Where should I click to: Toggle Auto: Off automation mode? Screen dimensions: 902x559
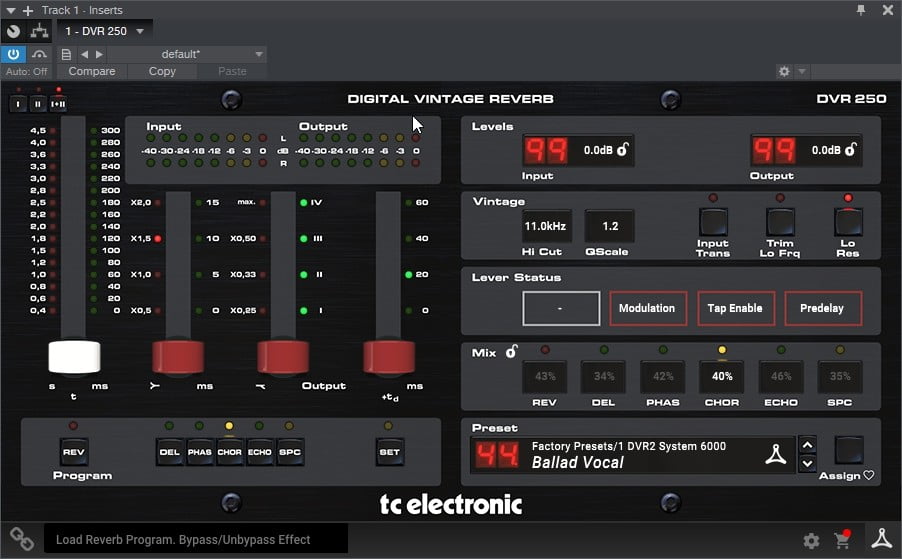point(26,71)
